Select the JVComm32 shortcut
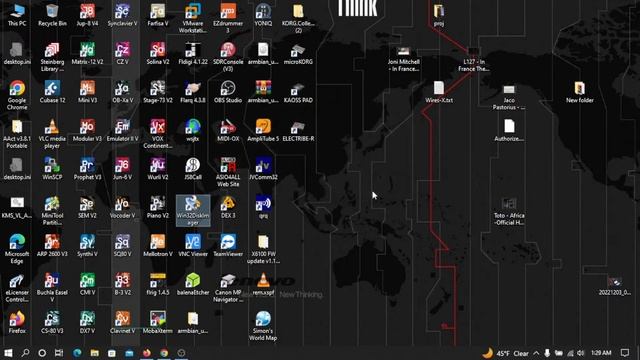The width and height of the screenshot is (640, 360). click(263, 169)
